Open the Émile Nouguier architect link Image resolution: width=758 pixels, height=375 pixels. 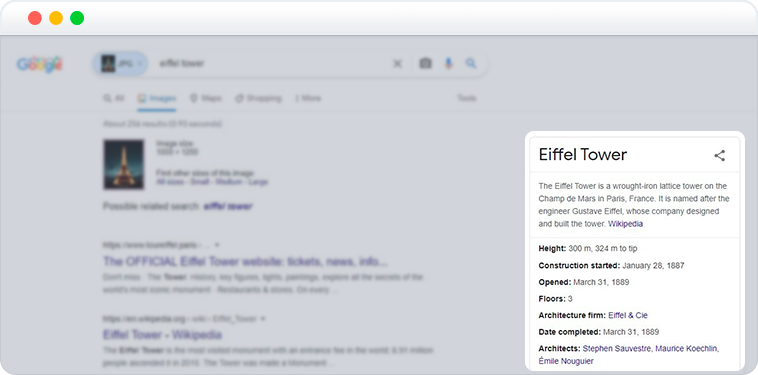tap(566, 361)
